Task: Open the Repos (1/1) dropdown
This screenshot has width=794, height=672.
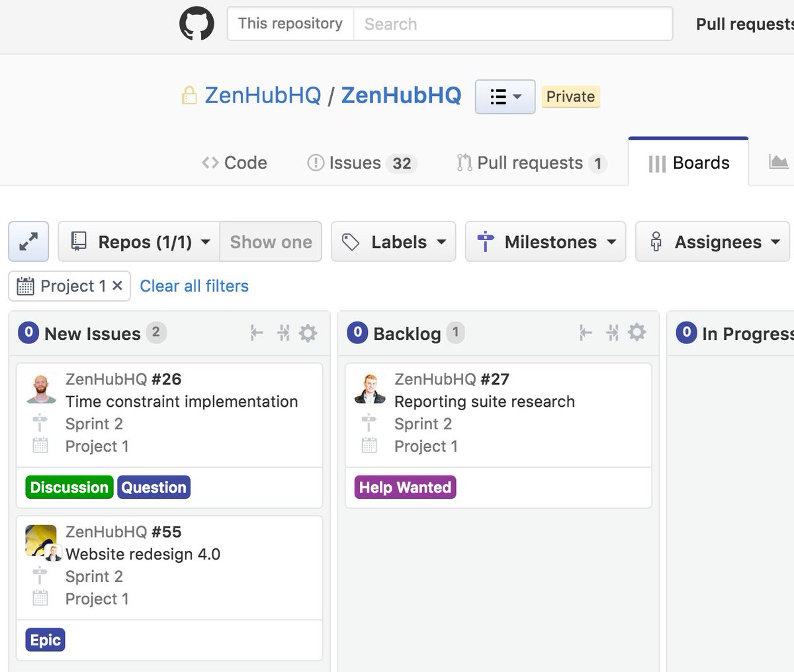Action: pos(139,241)
